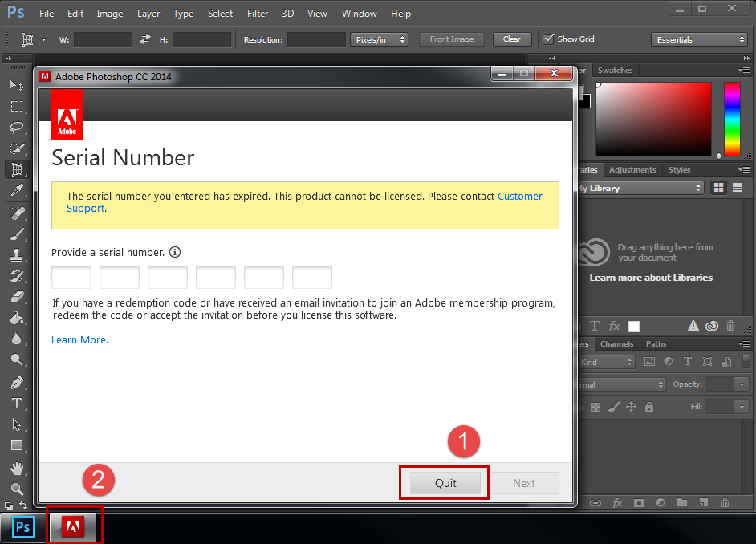Select the Hand tool
The height and width of the screenshot is (544, 756).
point(17,469)
